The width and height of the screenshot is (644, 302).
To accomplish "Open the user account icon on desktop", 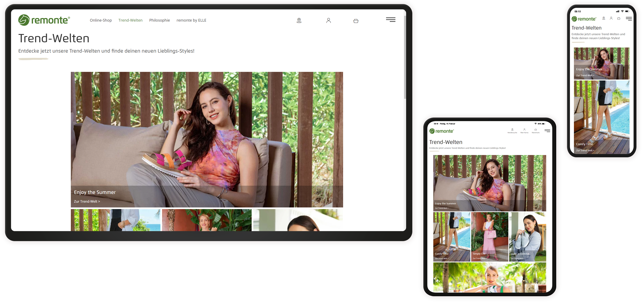I will [329, 21].
